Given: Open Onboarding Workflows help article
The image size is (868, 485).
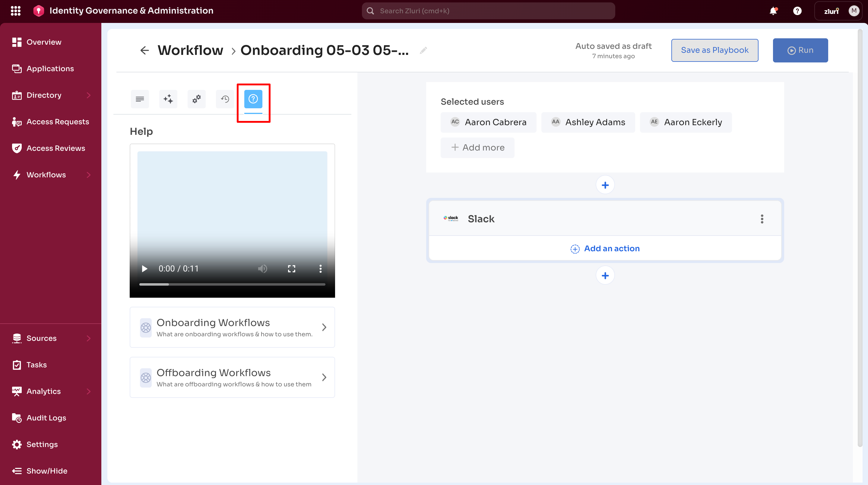Looking at the screenshot, I should 232,327.
